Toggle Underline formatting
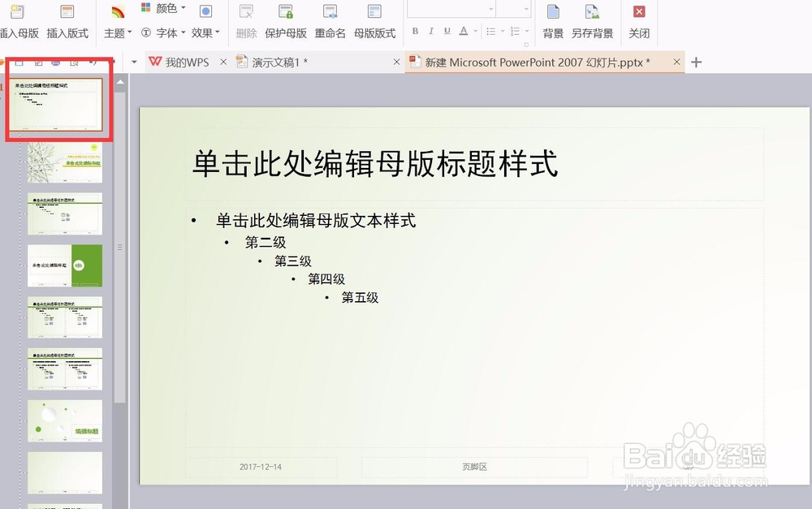Screen dimensions: 812x509 point(447,31)
